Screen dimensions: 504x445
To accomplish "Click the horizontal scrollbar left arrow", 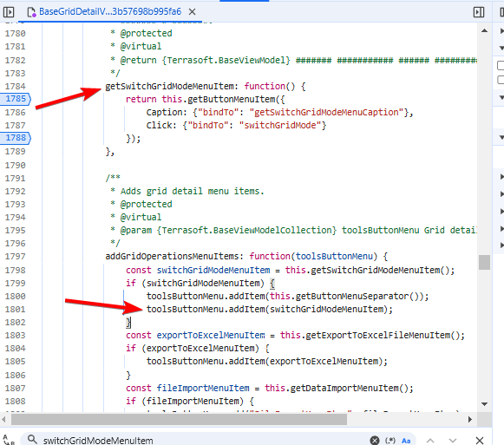I will [3, 419].
